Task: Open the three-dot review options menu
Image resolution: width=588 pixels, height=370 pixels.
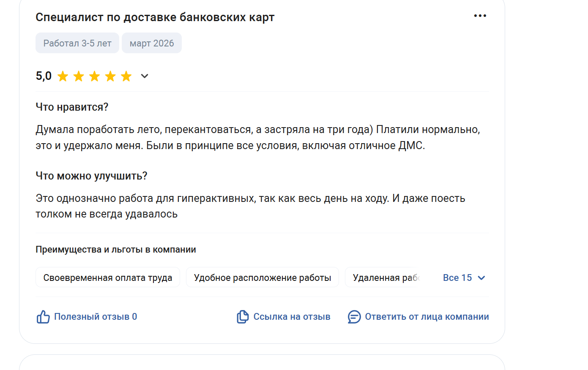Action: coord(480,16)
